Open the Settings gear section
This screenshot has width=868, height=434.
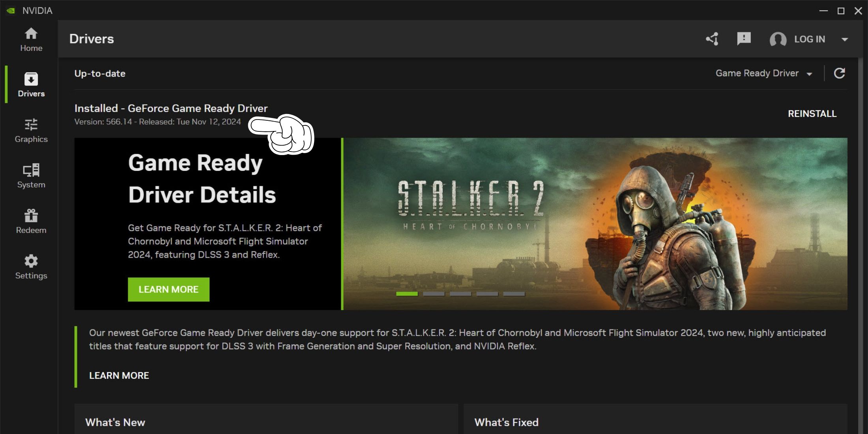click(31, 267)
